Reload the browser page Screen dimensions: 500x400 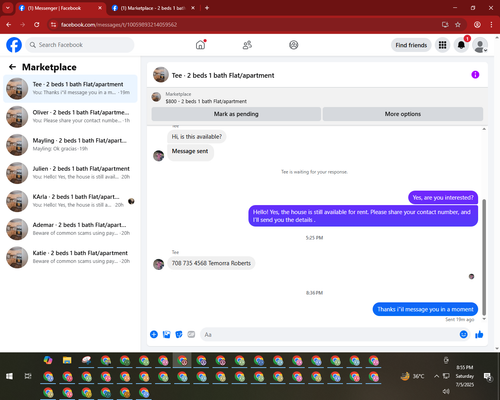(x=37, y=25)
